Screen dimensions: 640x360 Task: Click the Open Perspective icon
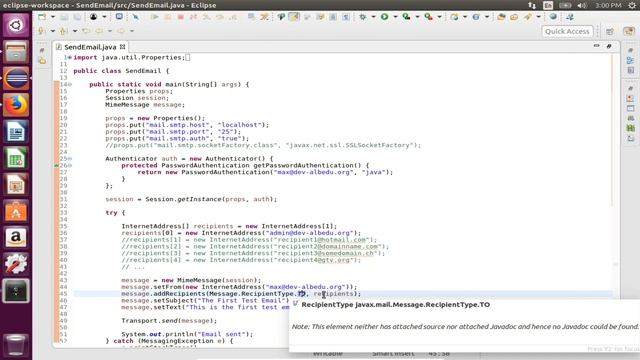tap(610, 31)
